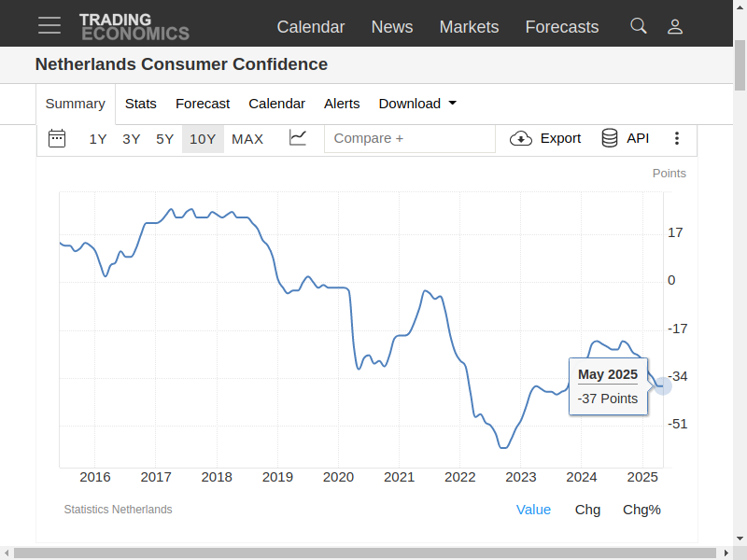Click the Trading Economics logo

click(134, 26)
